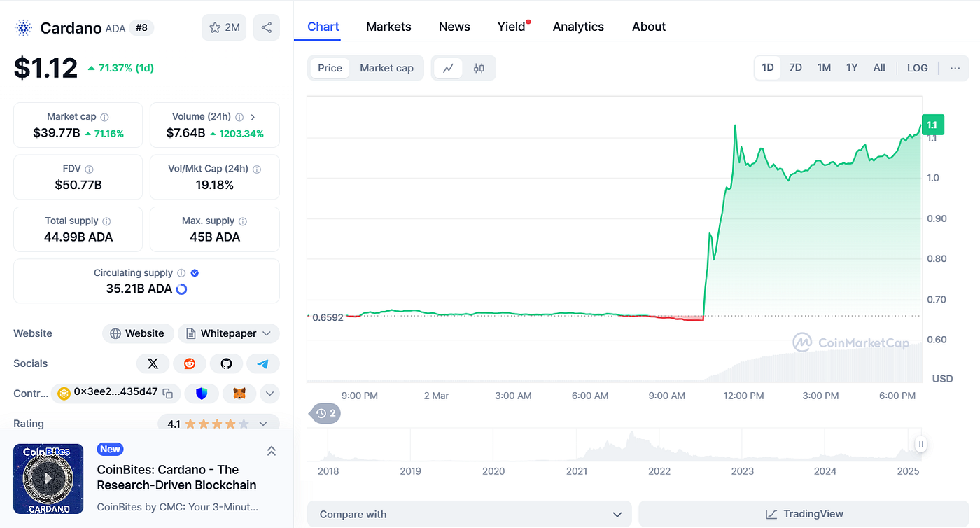Click the Max. supply info icon
Image resolution: width=980 pixels, height=528 pixels.
242,221
